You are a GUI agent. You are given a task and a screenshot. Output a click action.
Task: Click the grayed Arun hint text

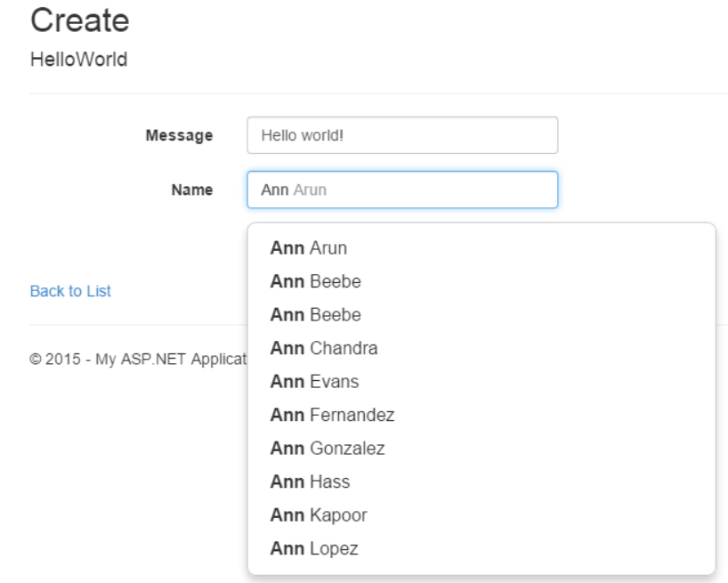pos(311,190)
